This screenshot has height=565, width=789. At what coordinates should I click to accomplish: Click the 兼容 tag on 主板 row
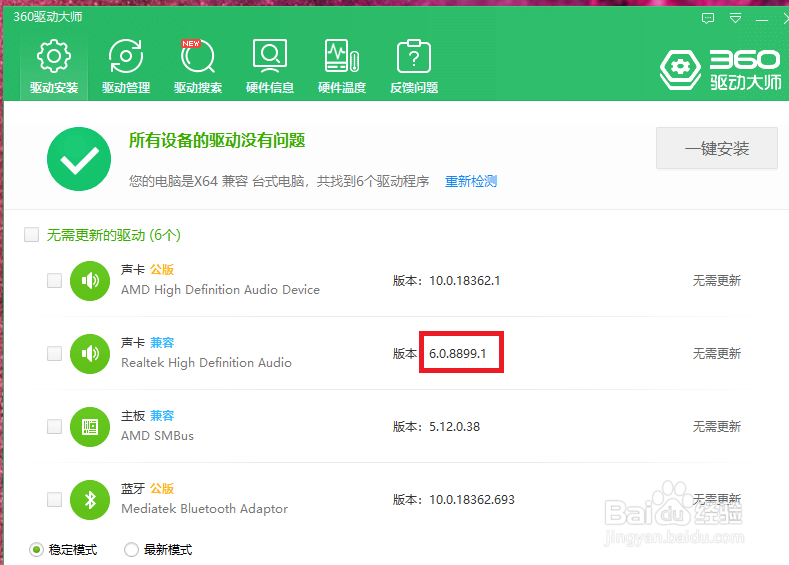click(162, 416)
